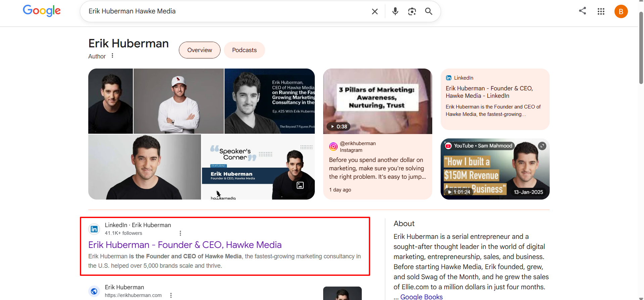Viewport: 644px width, 300px height.
Task: Click the Erik Huberman heading title
Action: point(129,44)
